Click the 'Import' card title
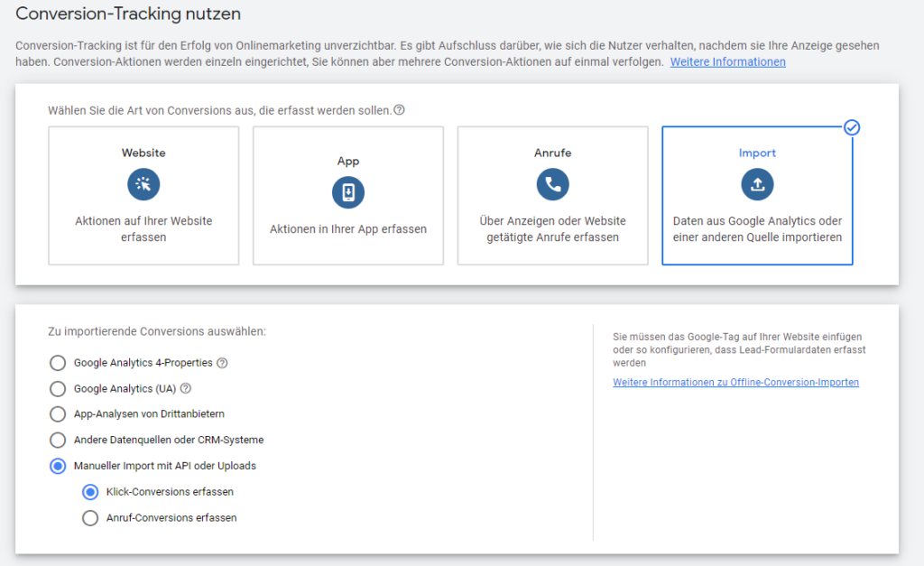Viewport: 924px width, 566px height. coord(757,153)
